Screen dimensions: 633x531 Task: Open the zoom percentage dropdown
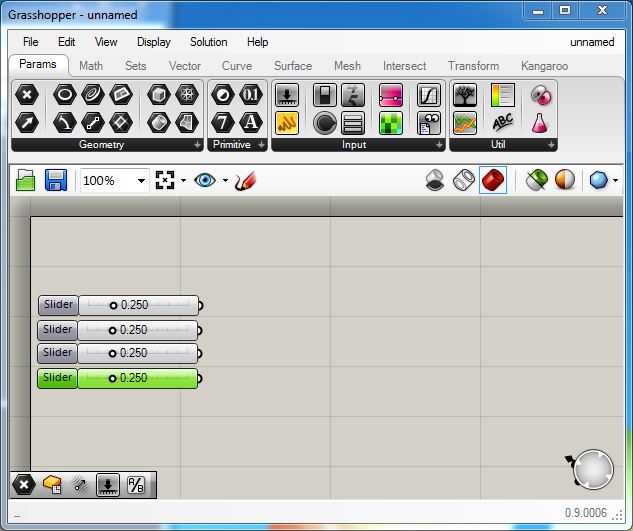coord(141,180)
